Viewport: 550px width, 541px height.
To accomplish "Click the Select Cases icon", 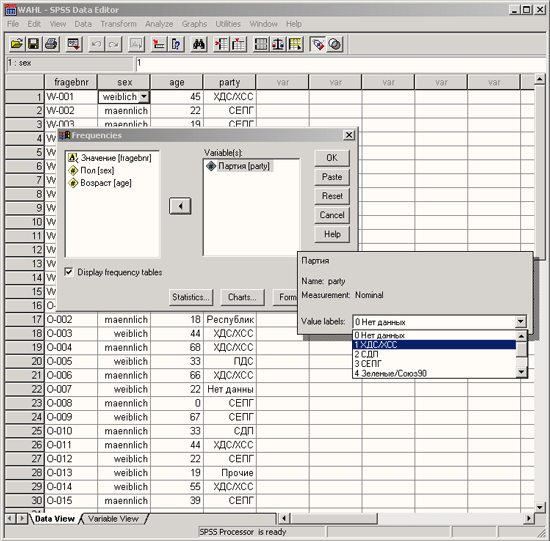I will [295, 44].
